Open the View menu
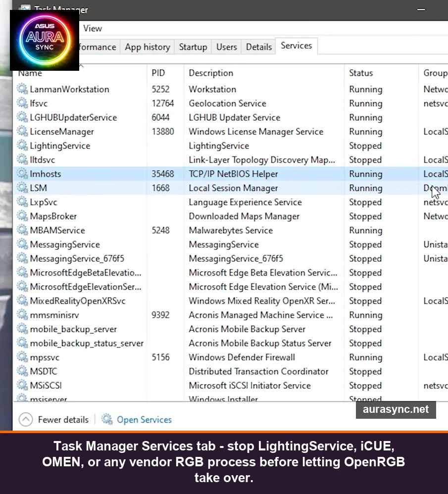This screenshot has width=448, height=494. (x=92, y=28)
